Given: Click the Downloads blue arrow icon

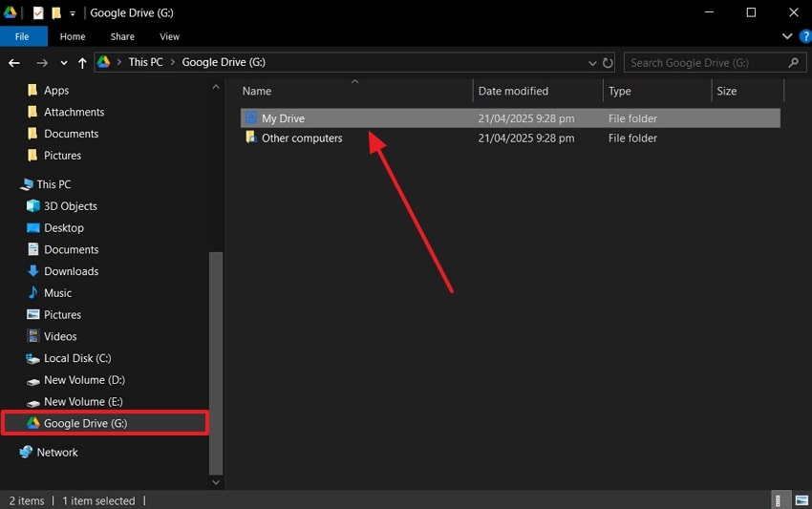Looking at the screenshot, I should (32, 271).
